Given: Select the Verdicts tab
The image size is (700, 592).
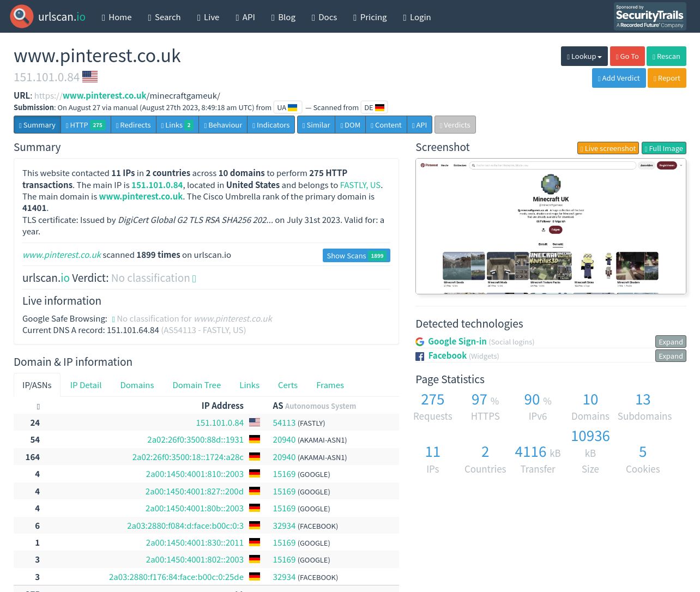Looking at the screenshot, I should coord(455,125).
